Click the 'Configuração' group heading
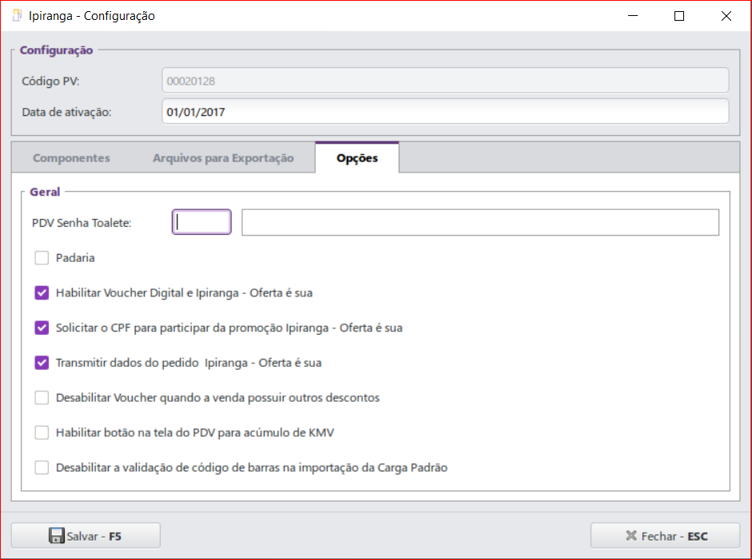The image size is (752, 560). pos(56,50)
